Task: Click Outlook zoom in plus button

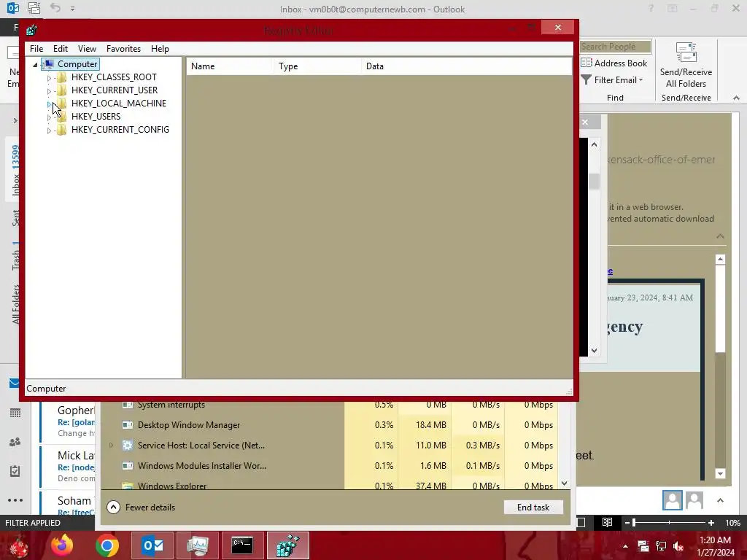Action: coord(711,523)
